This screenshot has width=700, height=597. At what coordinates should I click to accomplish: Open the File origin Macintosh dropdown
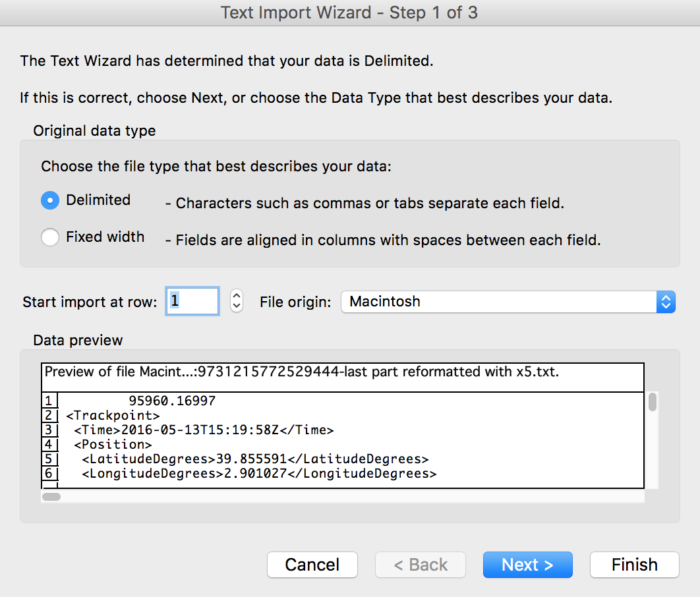(508, 302)
